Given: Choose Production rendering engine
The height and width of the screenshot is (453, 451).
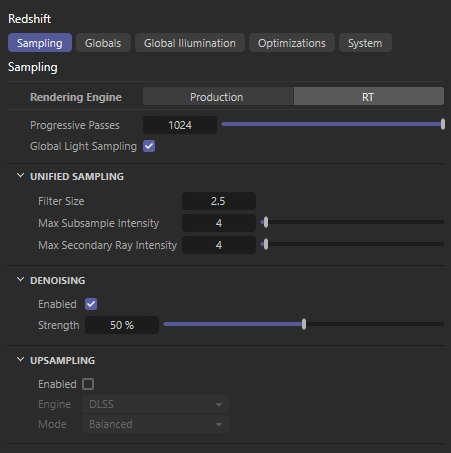Looking at the screenshot, I should [218, 97].
